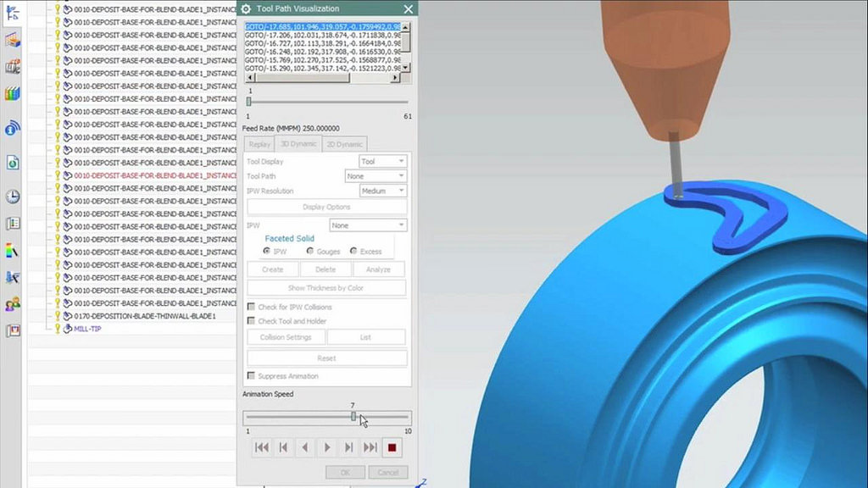Select the Excess radio button
The image size is (868, 488).
pyautogui.click(x=353, y=251)
